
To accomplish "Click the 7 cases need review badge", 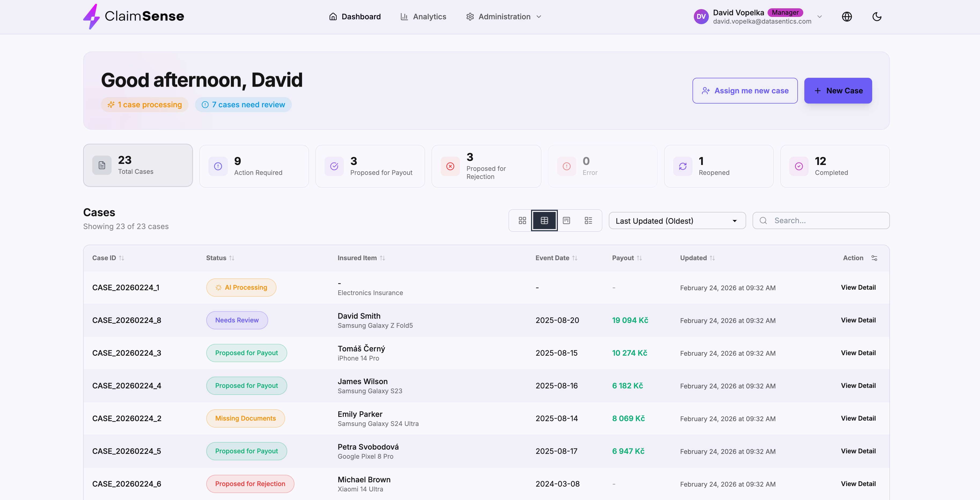I will pos(243,105).
